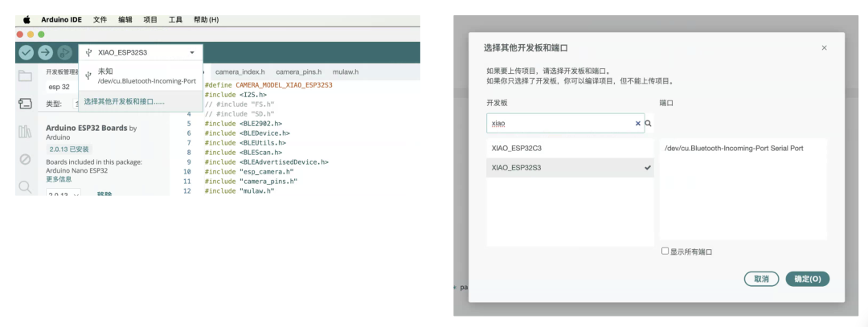
Task: Open the 文件 menu
Action: pos(100,19)
